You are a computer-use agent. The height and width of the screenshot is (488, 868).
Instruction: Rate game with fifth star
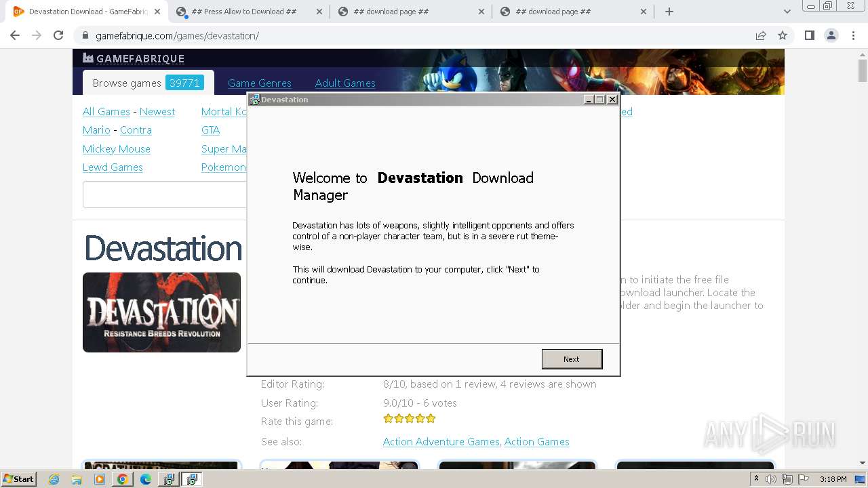tap(431, 419)
